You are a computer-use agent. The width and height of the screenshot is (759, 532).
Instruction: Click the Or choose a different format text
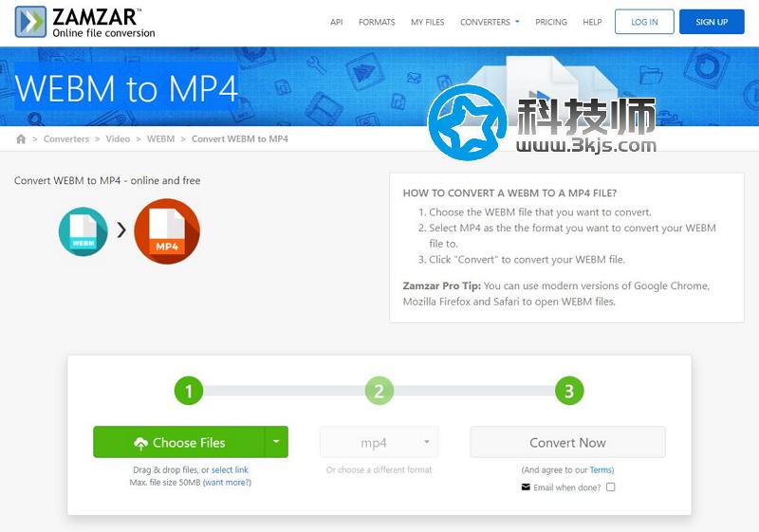click(x=379, y=469)
